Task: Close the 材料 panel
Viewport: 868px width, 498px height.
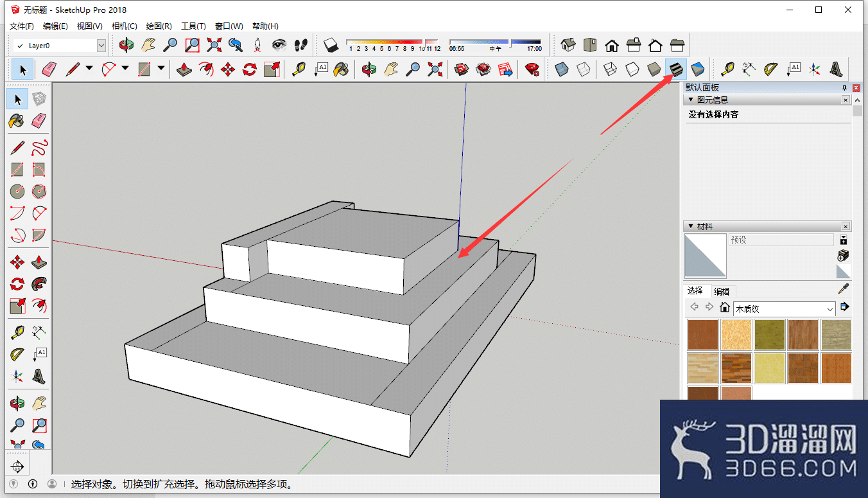Action: pos(846,226)
